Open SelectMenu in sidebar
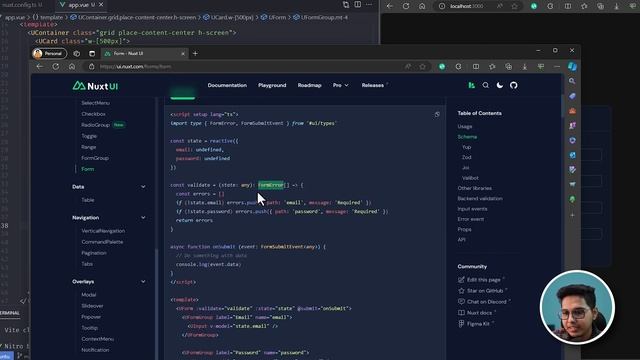 point(95,103)
